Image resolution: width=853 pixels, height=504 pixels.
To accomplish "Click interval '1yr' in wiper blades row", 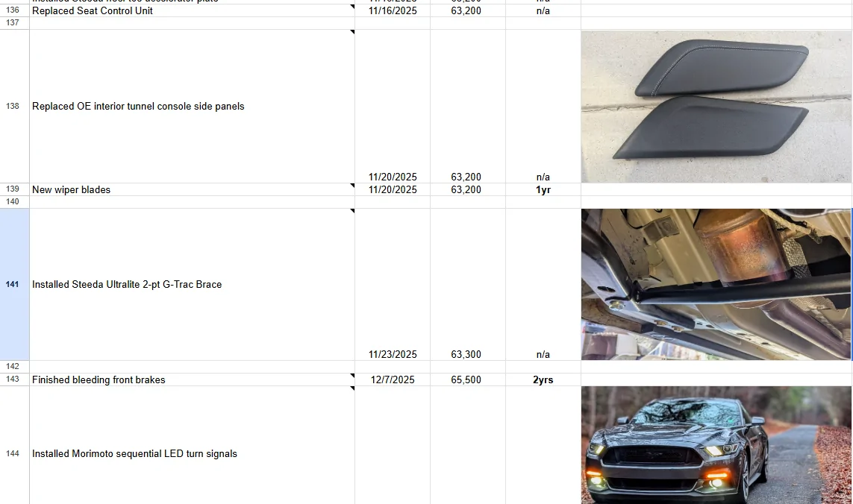I will point(543,190).
